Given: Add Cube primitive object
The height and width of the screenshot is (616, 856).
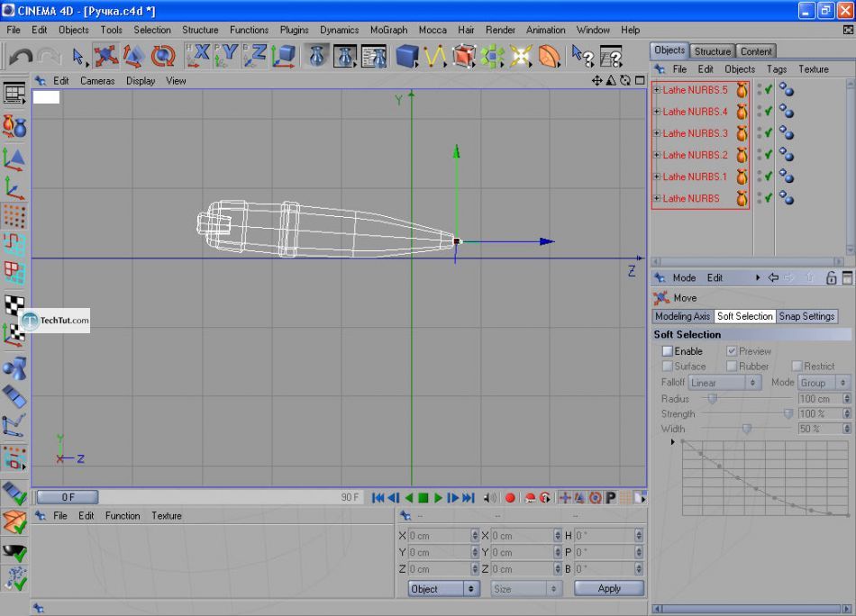Looking at the screenshot, I should (x=406, y=56).
